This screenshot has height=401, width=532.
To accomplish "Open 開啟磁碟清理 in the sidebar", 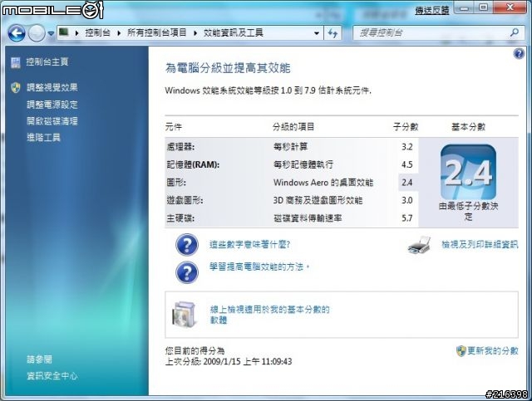I will [x=52, y=121].
